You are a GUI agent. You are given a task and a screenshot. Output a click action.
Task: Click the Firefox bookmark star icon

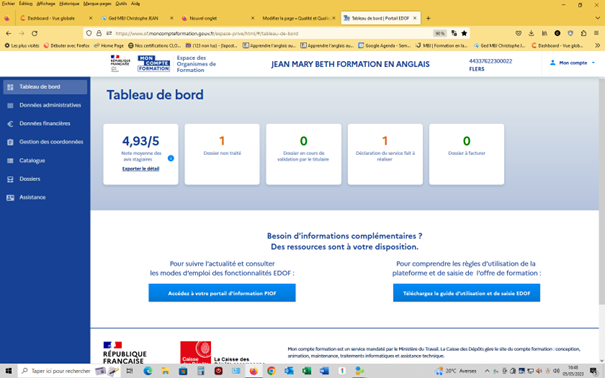tap(464, 34)
